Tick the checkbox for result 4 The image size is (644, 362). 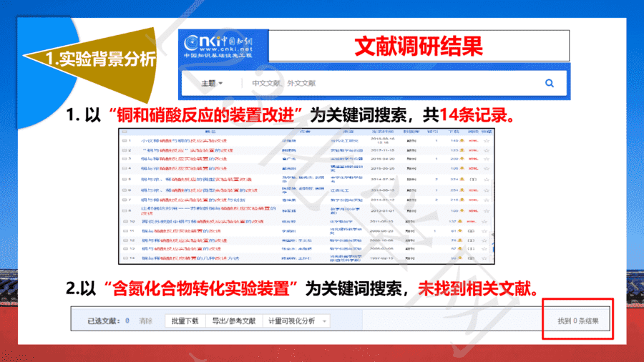click(125, 169)
